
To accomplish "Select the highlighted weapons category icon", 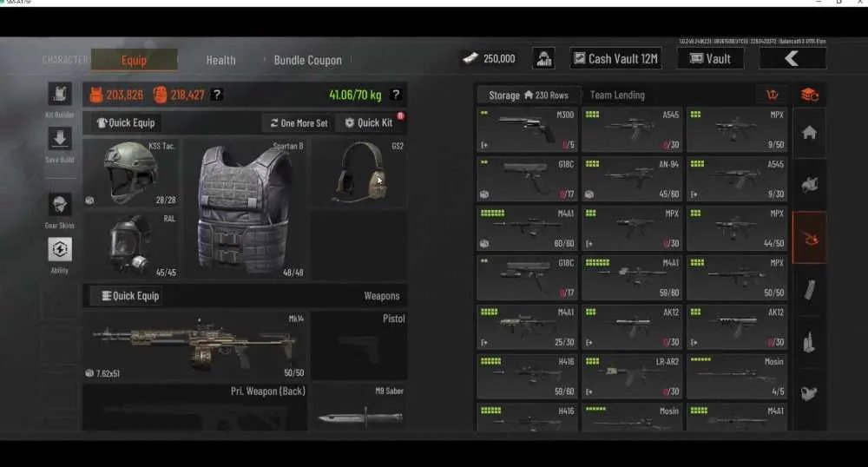I will click(809, 238).
